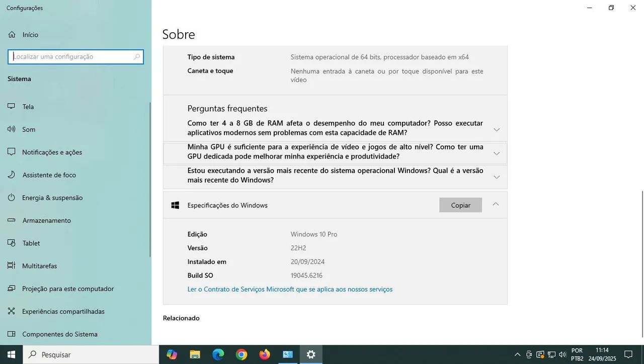Open Experiências compartilhadas settings page
644x364 pixels.
63,311
